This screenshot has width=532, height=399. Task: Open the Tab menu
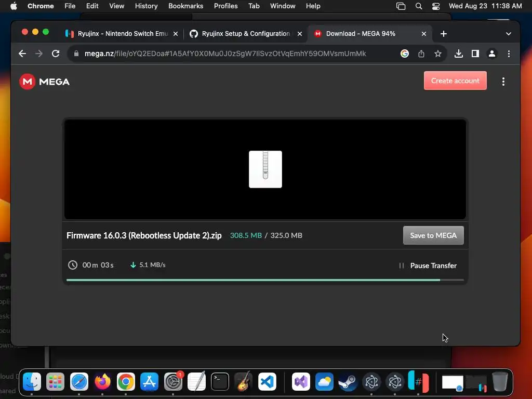pos(254,6)
